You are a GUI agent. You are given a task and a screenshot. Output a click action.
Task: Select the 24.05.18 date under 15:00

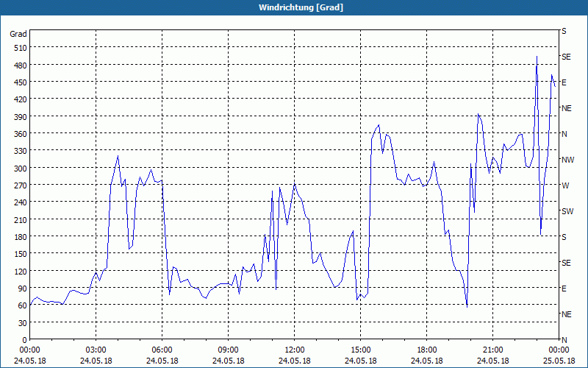pyautogui.click(x=361, y=361)
